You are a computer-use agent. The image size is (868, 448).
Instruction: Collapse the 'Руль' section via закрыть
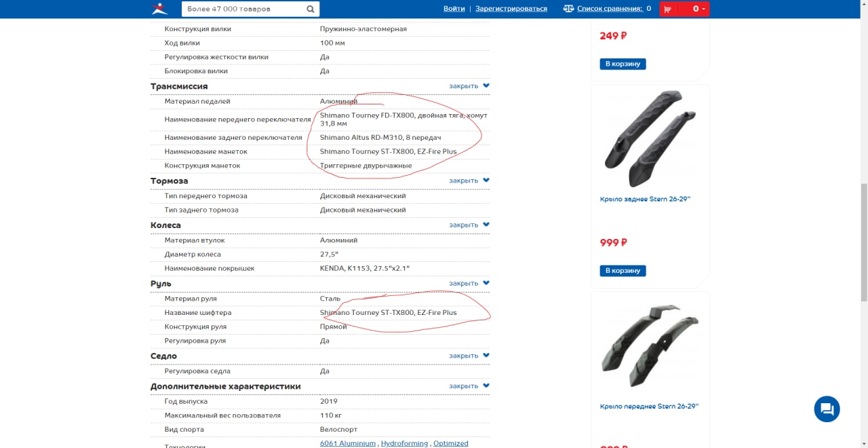click(x=469, y=283)
